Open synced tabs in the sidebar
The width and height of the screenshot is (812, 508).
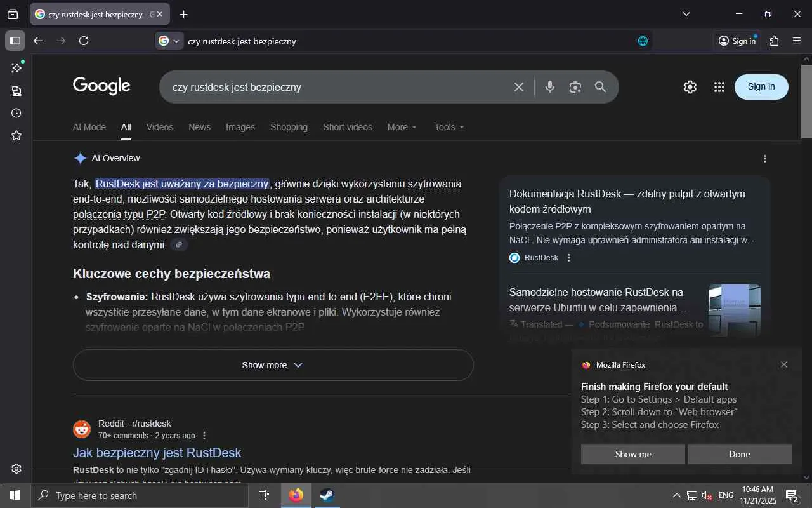point(16,91)
